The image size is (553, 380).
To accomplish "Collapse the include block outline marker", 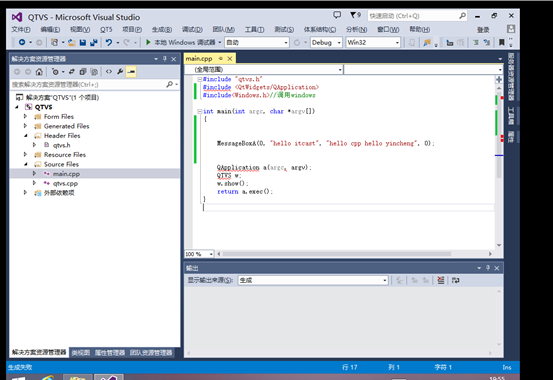I will click(200, 79).
